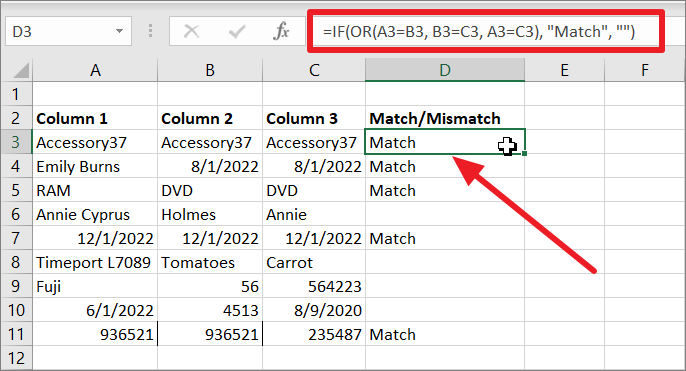686x371 pixels.
Task: Click the formula bar with IF formula
Action: (x=486, y=32)
